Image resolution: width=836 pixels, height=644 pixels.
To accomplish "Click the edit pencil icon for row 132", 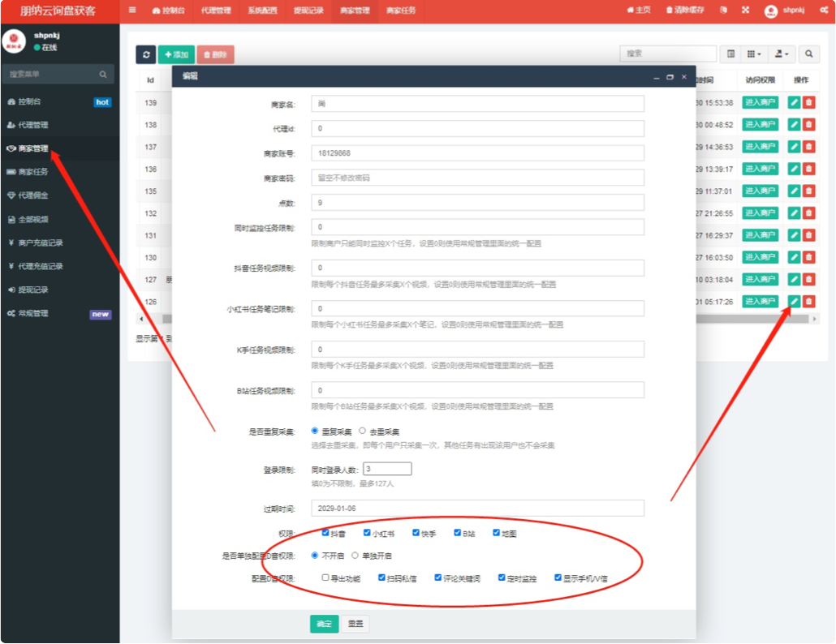I will click(794, 213).
